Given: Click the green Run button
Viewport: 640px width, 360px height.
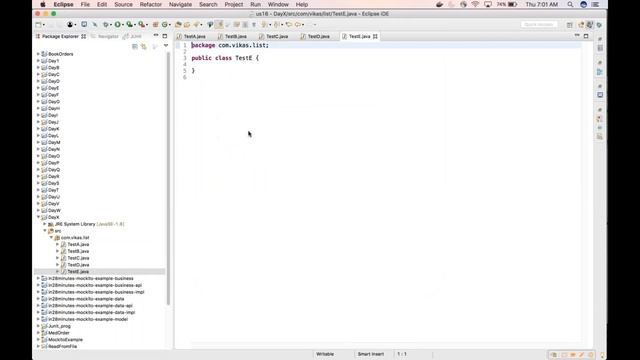Looking at the screenshot, I should coord(118,24).
